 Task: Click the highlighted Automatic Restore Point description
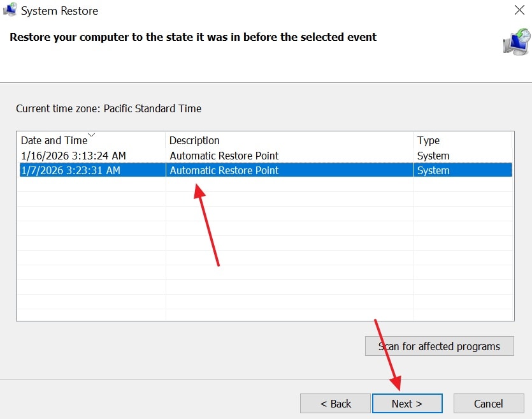click(x=224, y=170)
